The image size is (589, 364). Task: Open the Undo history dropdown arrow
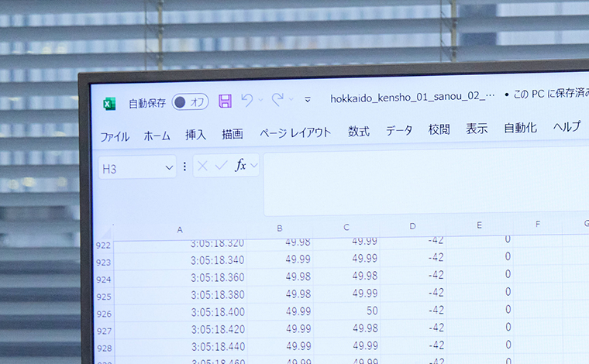(x=260, y=100)
